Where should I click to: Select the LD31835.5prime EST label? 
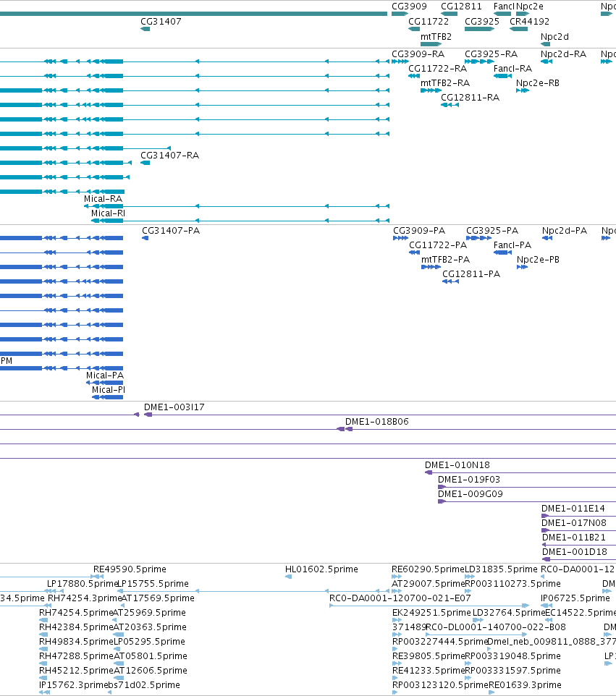coord(501,569)
